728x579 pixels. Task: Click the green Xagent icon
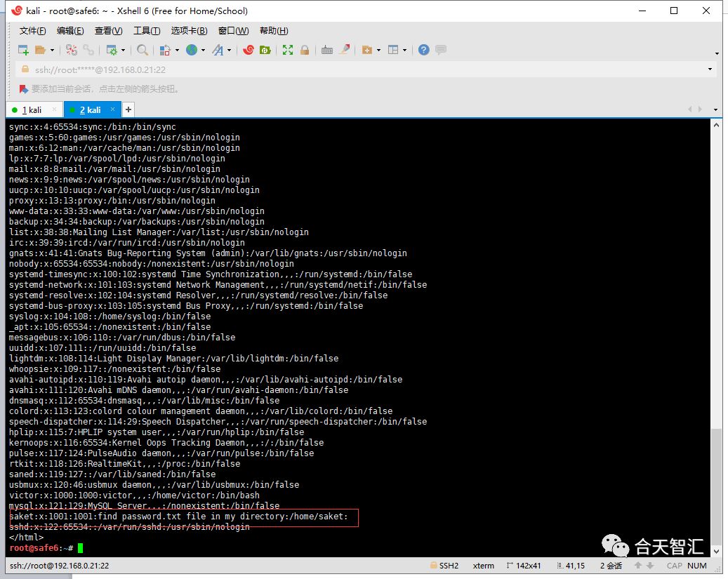[265, 50]
